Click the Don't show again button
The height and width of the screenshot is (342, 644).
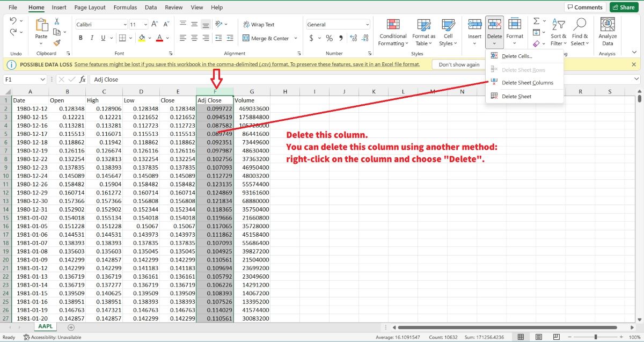[459, 64]
